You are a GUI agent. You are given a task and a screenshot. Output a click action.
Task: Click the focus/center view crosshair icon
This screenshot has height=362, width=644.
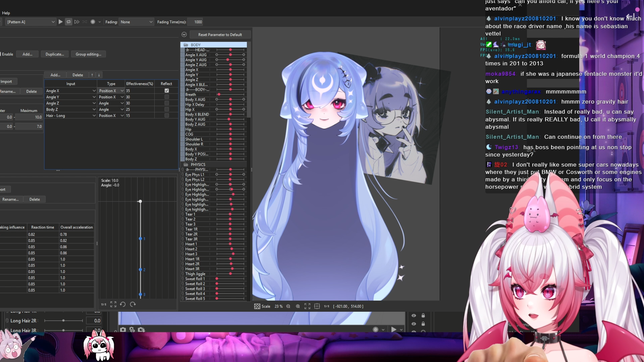tap(317, 306)
